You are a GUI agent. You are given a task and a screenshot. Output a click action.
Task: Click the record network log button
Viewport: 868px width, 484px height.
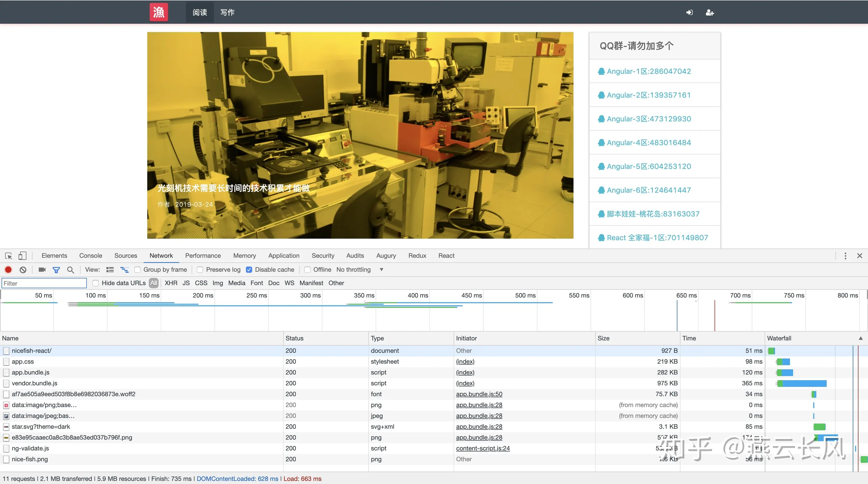(8, 269)
